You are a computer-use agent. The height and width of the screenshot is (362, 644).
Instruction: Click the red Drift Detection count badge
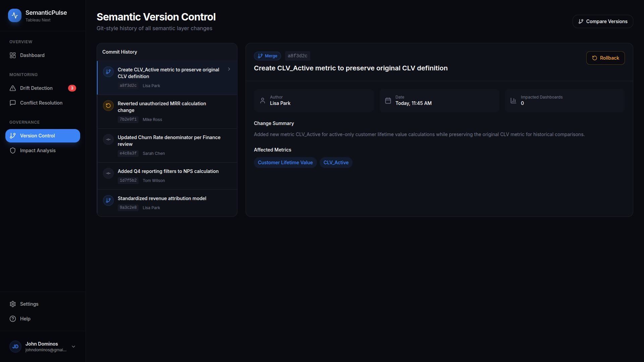tap(72, 88)
